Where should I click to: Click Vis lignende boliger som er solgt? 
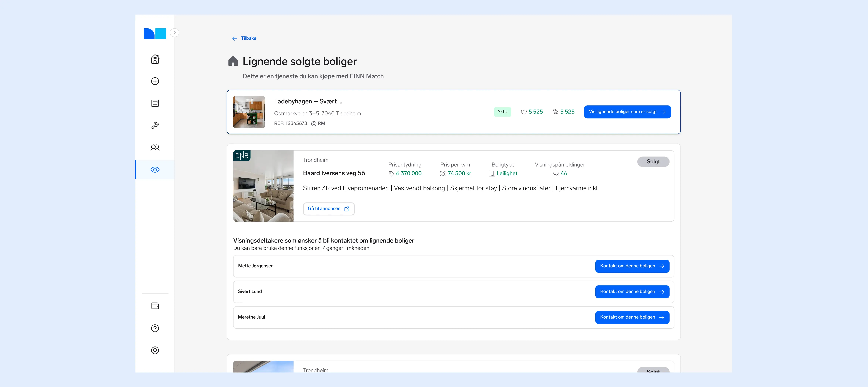point(627,112)
